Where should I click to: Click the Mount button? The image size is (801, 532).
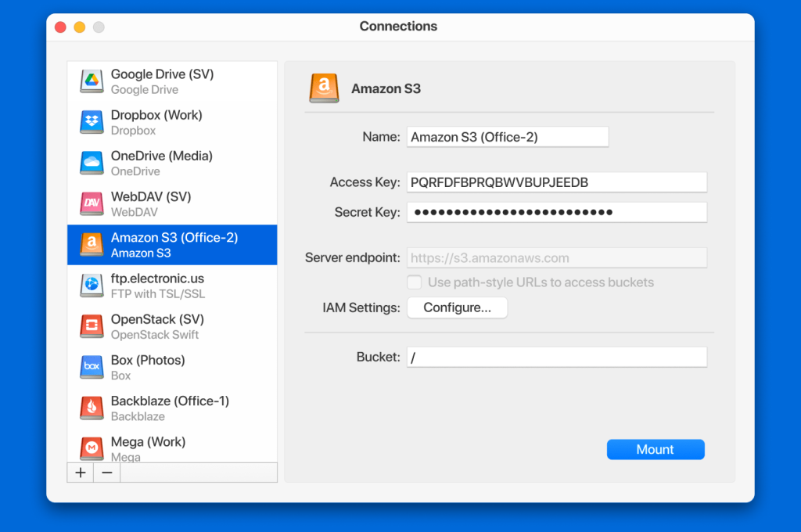(x=656, y=449)
